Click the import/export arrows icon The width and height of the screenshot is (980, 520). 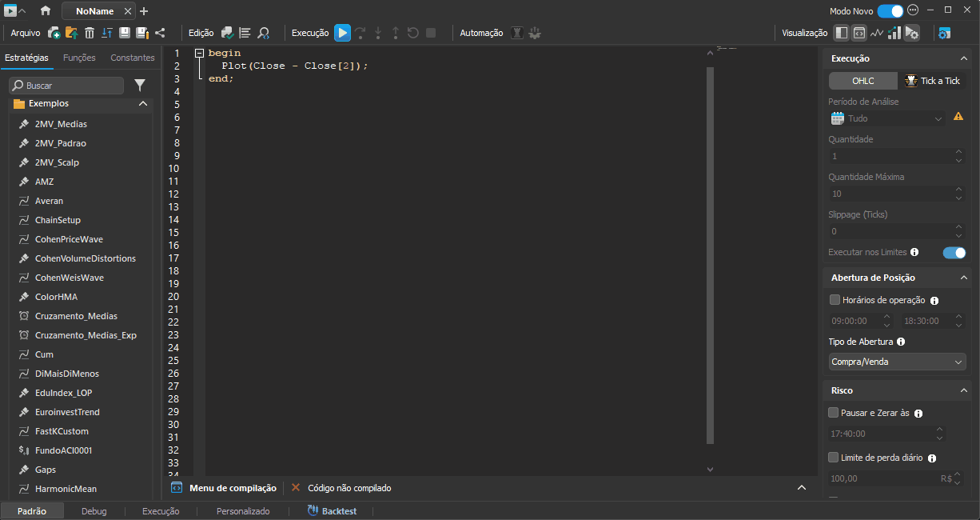coord(106,33)
